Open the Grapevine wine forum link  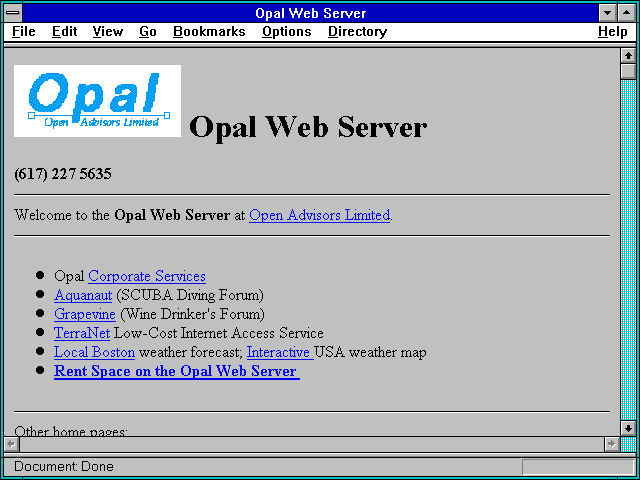(x=84, y=314)
